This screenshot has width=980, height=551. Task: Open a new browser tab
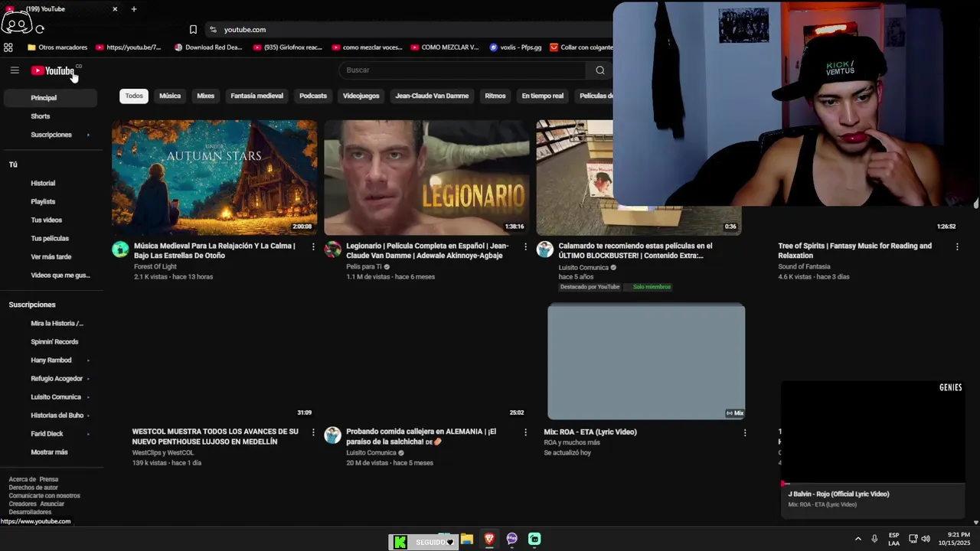tap(134, 9)
